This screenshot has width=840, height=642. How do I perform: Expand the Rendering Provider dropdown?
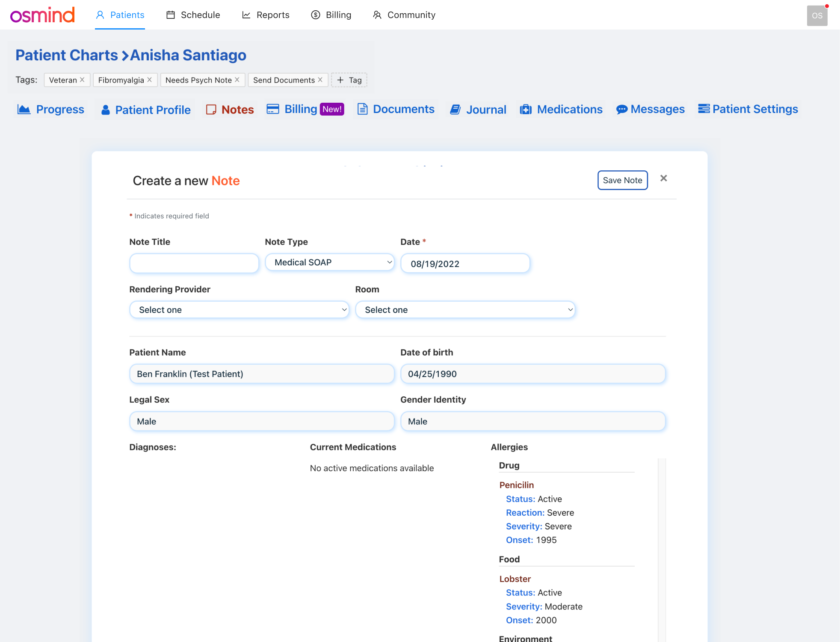coord(239,310)
